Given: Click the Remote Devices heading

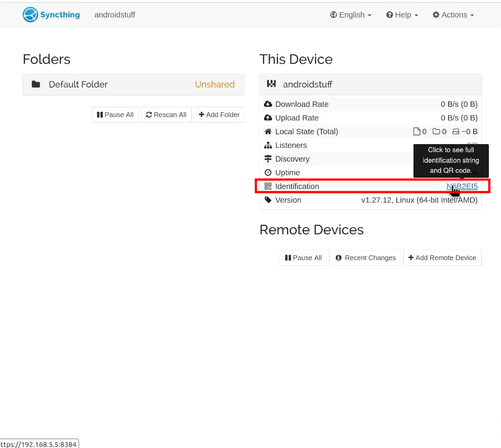Looking at the screenshot, I should pyautogui.click(x=312, y=230).
